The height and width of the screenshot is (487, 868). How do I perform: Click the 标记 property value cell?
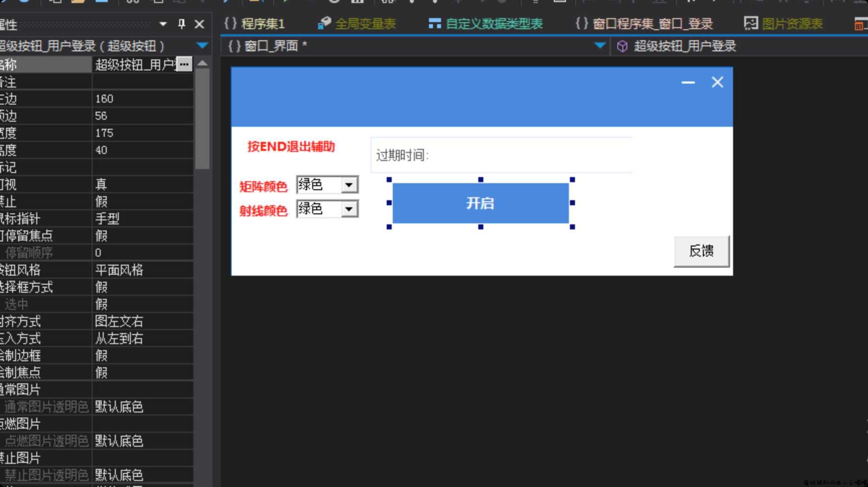tap(142, 167)
